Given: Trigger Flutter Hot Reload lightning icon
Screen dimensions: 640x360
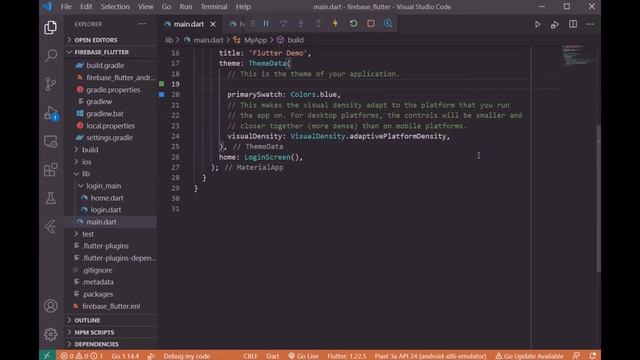Looking at the screenshot, I should (x=336, y=24).
